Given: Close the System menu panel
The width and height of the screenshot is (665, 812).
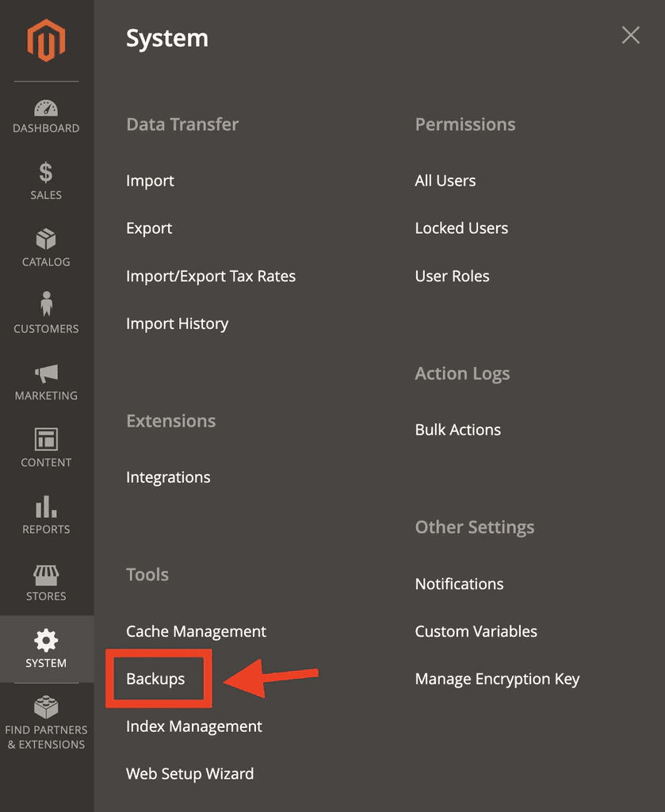Looking at the screenshot, I should pyautogui.click(x=630, y=35).
